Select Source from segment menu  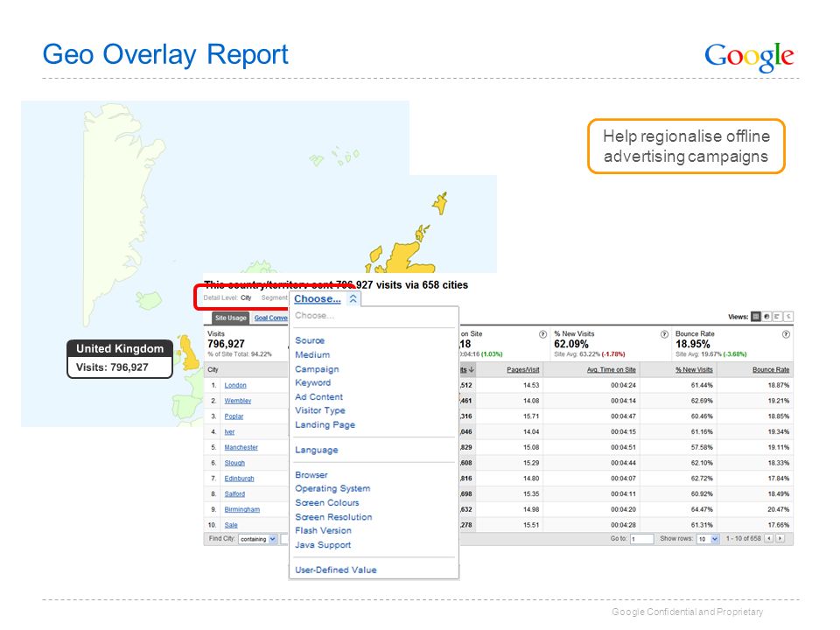pyautogui.click(x=310, y=340)
